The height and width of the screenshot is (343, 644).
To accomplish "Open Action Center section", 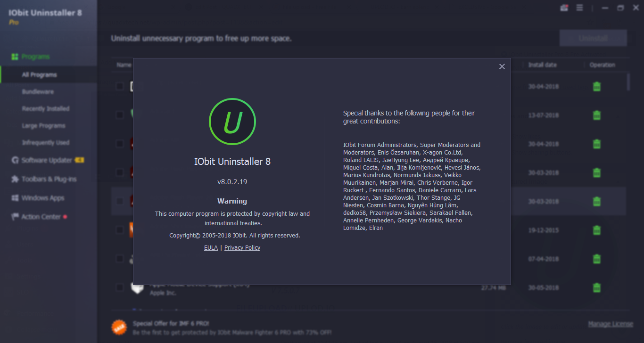I will pyautogui.click(x=41, y=217).
